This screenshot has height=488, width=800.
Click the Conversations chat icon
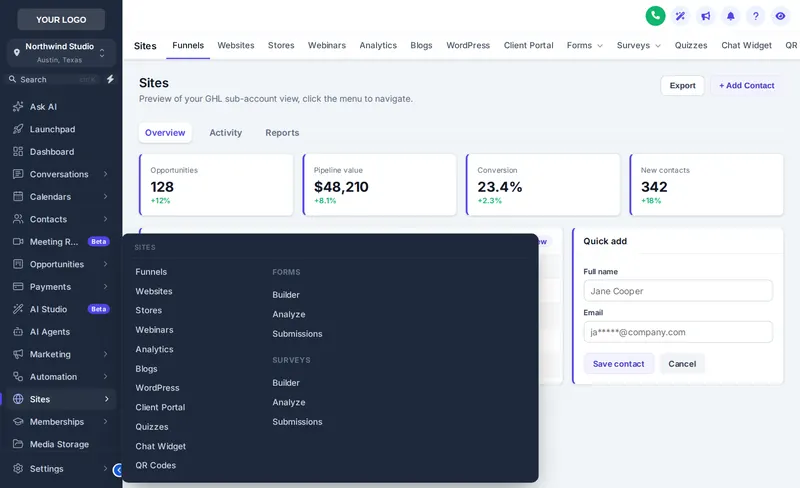(18, 174)
